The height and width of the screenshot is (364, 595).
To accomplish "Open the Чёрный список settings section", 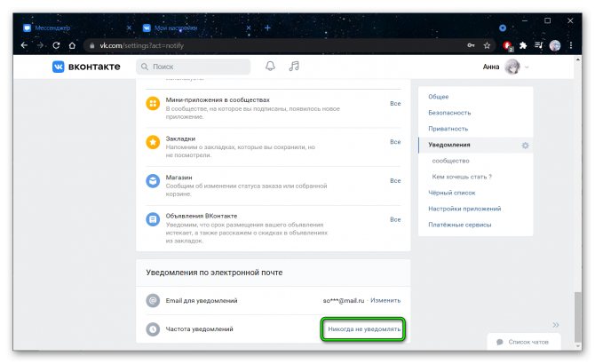I will click(451, 193).
